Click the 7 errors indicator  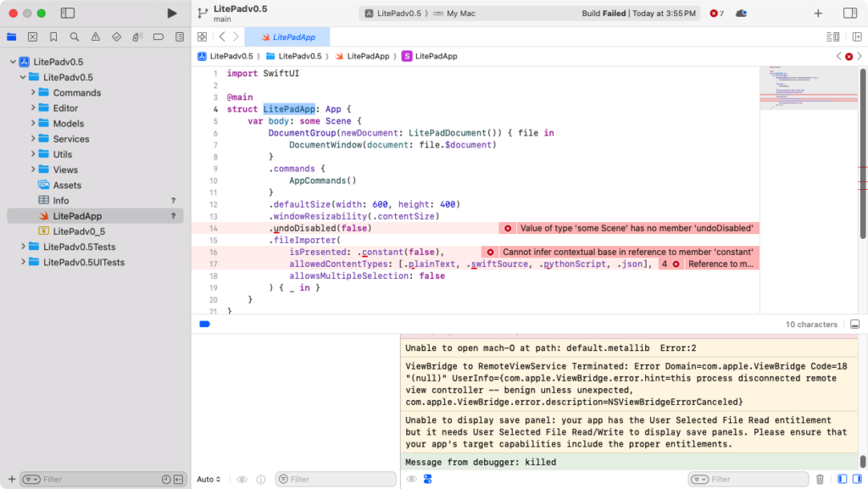click(717, 14)
